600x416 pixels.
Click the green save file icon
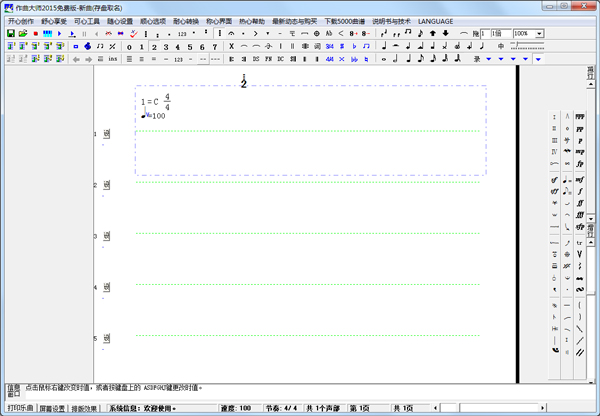coord(10,33)
